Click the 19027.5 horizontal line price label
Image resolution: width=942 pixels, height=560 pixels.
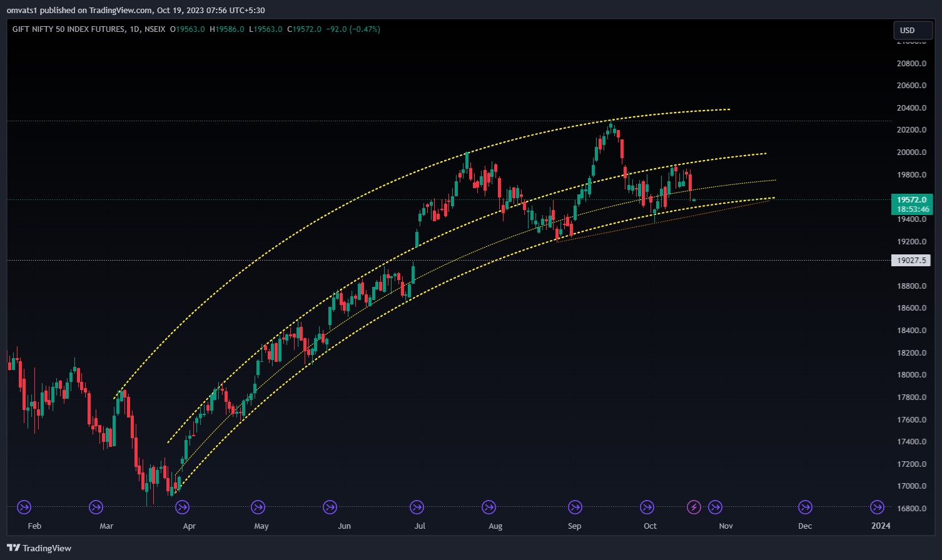click(911, 260)
